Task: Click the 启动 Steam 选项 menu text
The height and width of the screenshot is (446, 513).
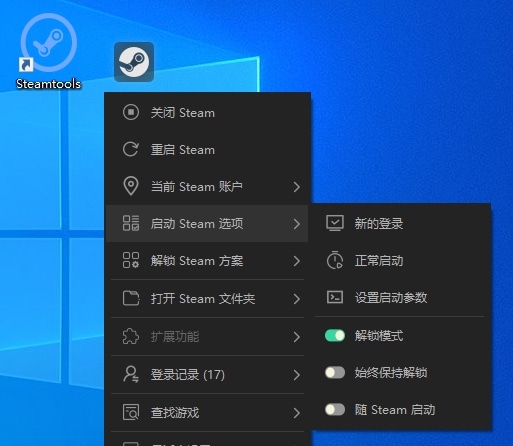Action: click(x=197, y=224)
